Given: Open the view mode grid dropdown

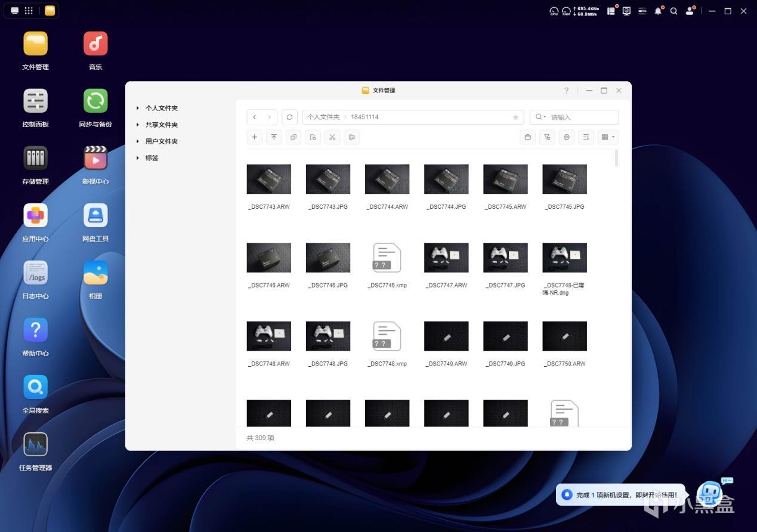Looking at the screenshot, I should click(608, 137).
